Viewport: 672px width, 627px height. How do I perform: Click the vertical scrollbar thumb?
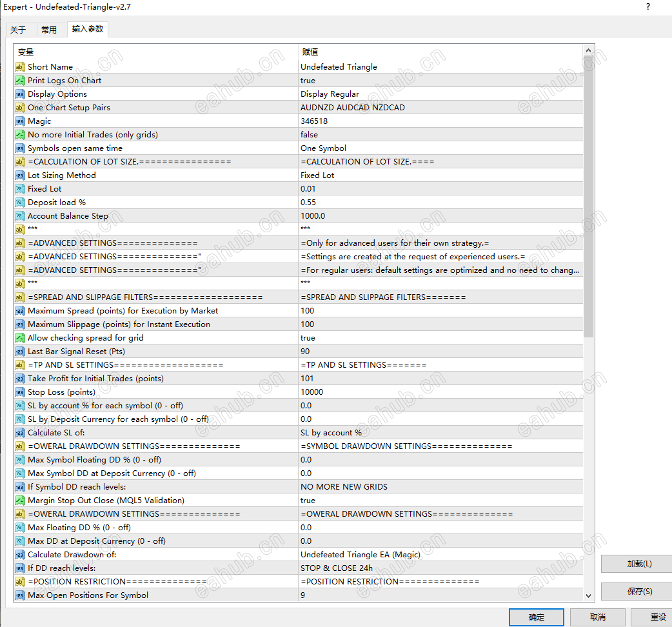588,196
